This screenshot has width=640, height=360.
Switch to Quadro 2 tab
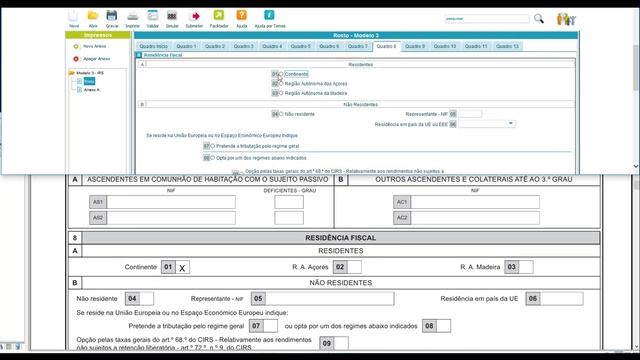tap(215, 47)
